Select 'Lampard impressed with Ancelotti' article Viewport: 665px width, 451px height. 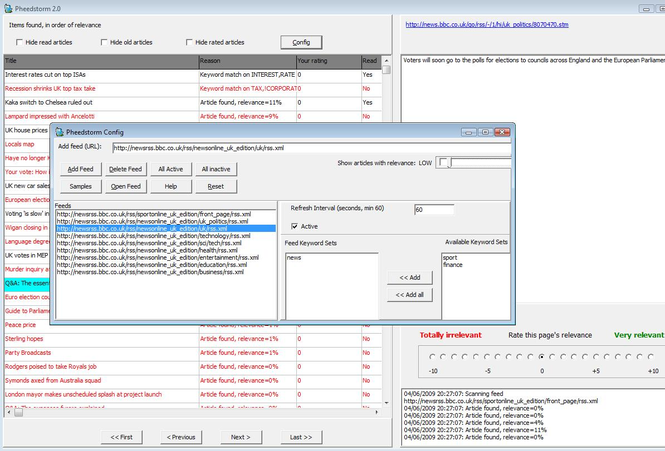[193, 116]
